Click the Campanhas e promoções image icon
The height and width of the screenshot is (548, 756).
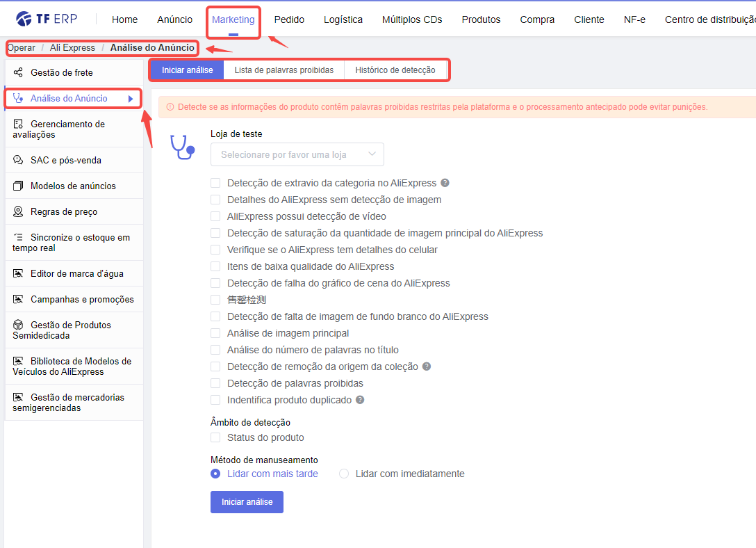(18, 299)
